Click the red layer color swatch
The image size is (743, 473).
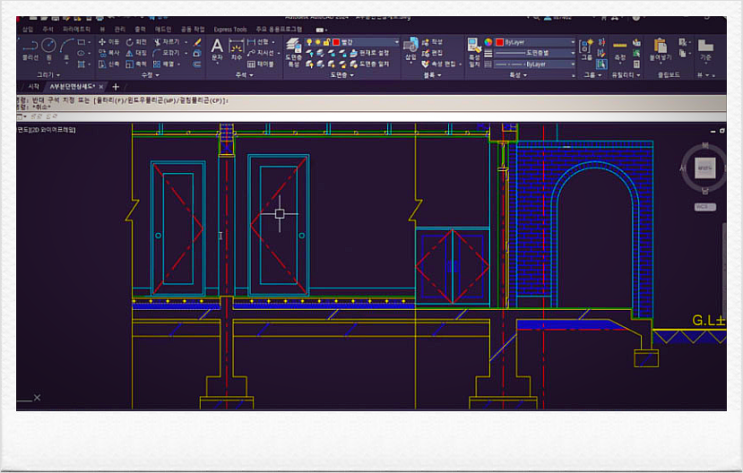336,42
